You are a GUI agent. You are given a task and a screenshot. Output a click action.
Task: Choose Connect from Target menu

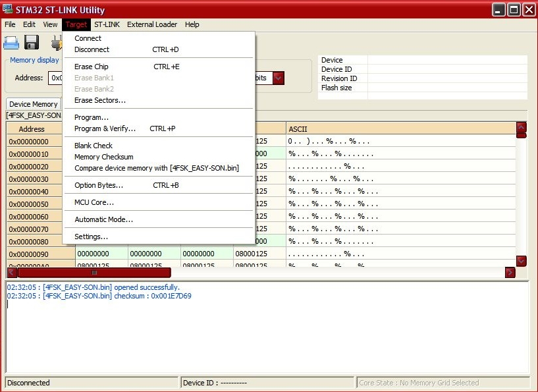[159, 38]
